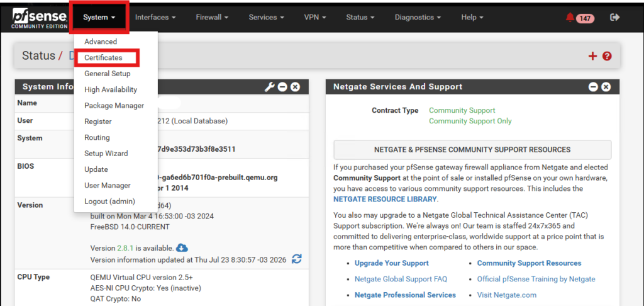The width and height of the screenshot is (644, 306).
Task: Minimize the Netgate Services And Support widget
Action: pos(593,87)
